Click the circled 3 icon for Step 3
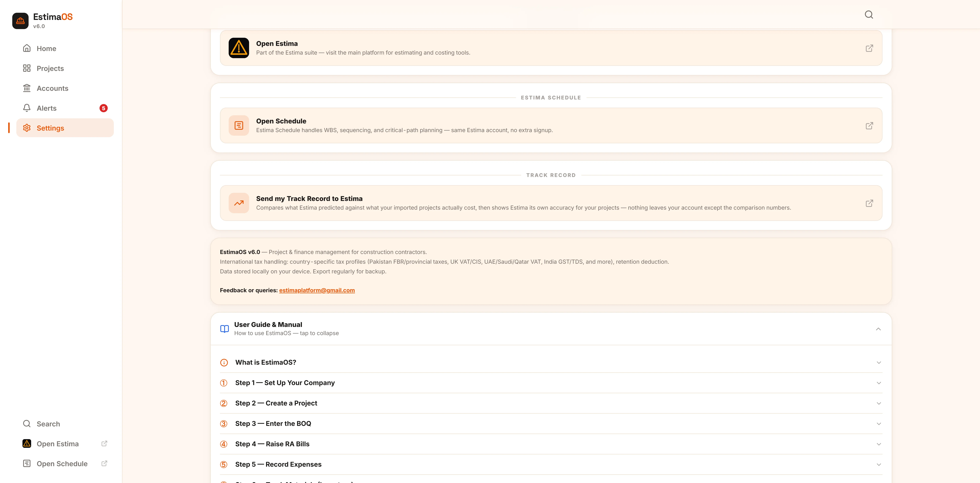 224,424
